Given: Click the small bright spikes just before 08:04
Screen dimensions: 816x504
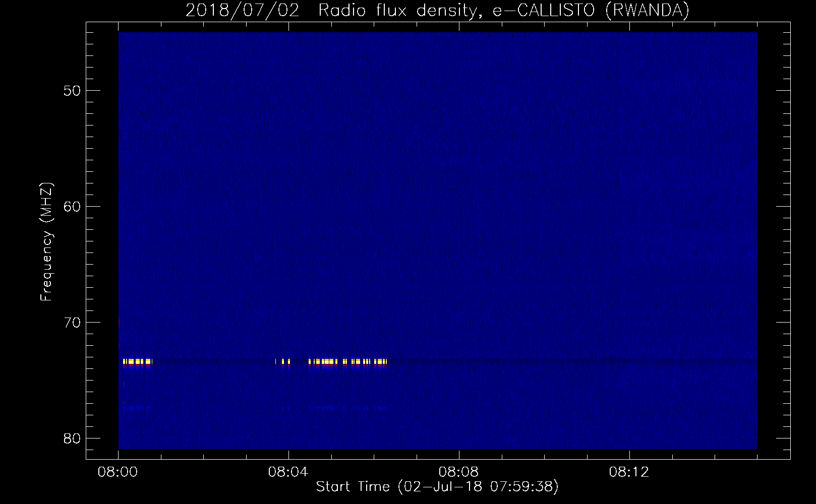Looking at the screenshot, I should 282,362.
